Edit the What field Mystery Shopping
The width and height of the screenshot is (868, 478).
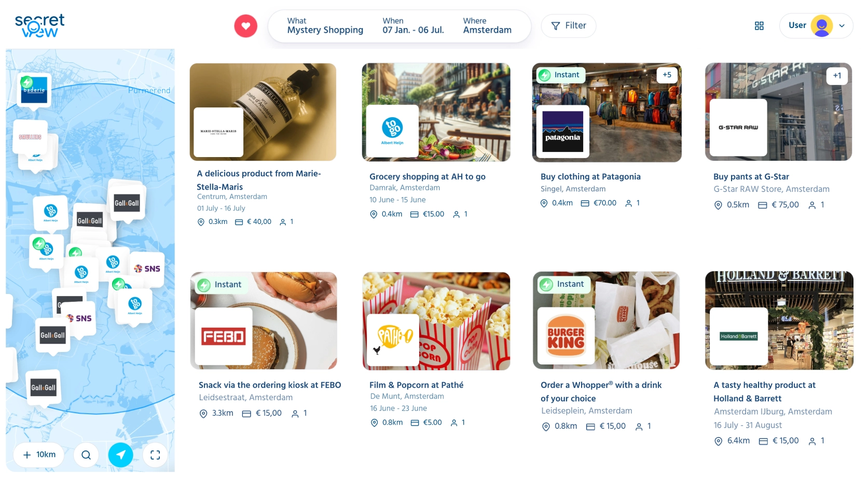coord(325,26)
